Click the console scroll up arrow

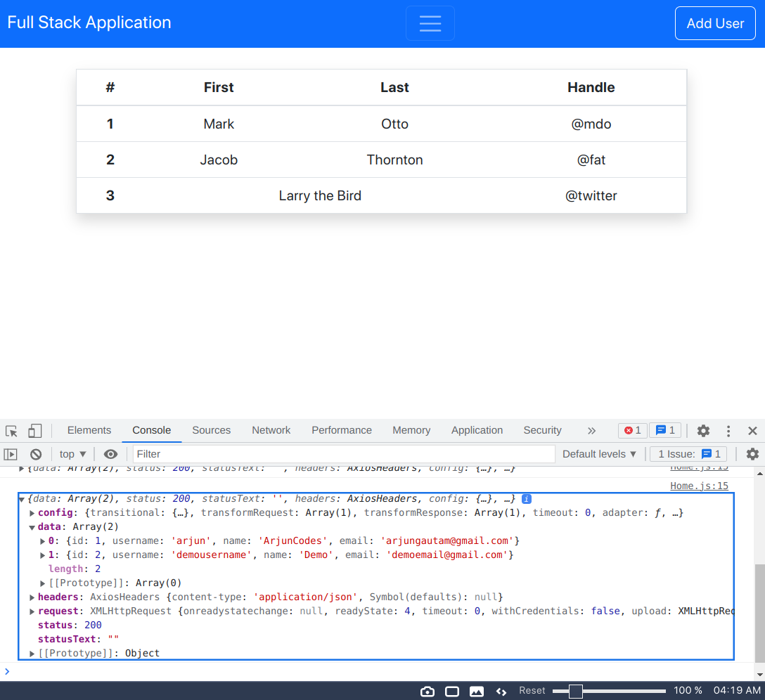pos(759,473)
